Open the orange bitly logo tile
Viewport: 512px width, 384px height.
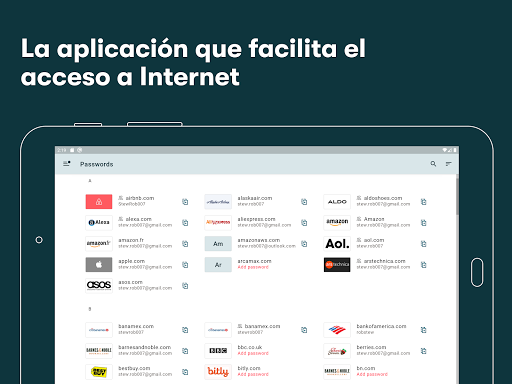(218, 372)
